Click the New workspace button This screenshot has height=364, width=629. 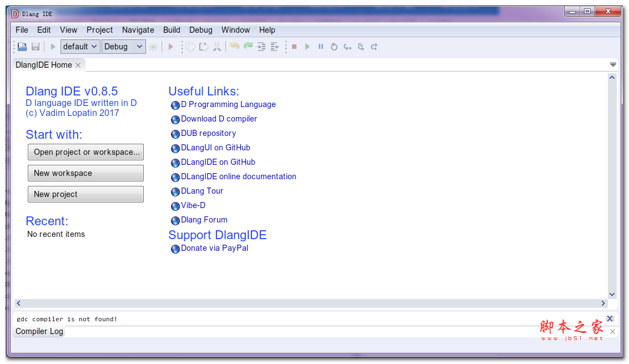[86, 173]
